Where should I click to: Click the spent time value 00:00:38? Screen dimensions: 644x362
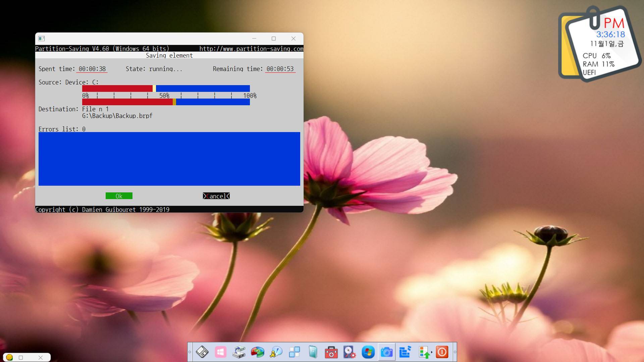coord(92,69)
